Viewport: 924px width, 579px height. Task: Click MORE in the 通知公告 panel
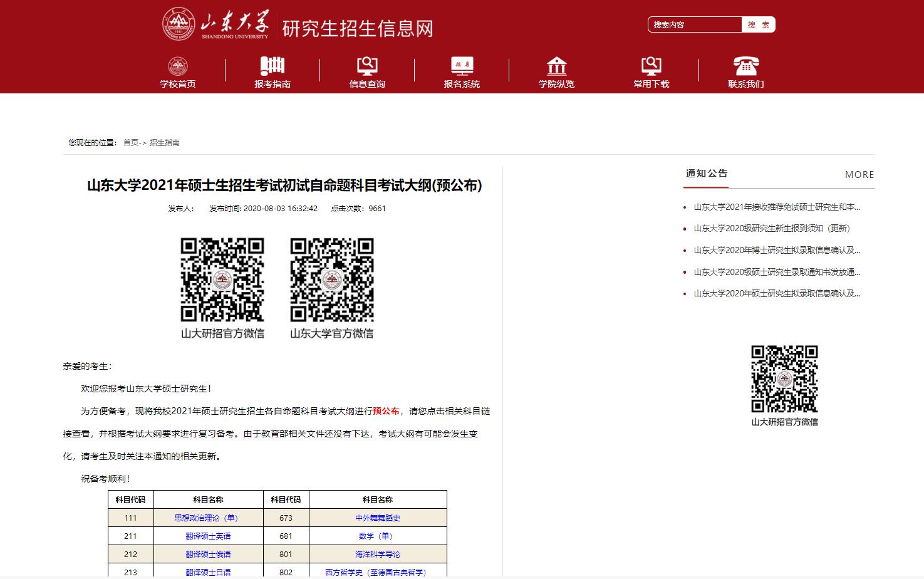(x=859, y=175)
